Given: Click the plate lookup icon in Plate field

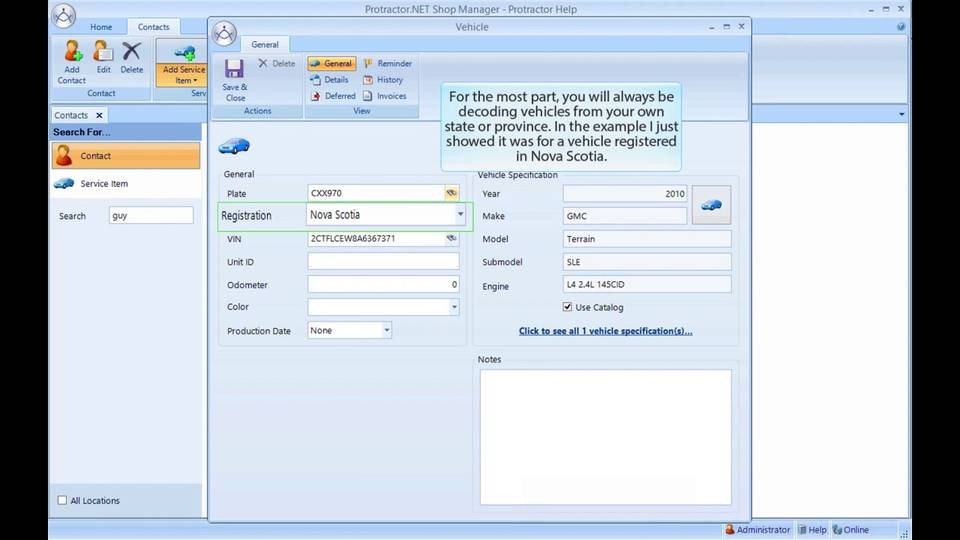Looking at the screenshot, I should click(x=451, y=193).
